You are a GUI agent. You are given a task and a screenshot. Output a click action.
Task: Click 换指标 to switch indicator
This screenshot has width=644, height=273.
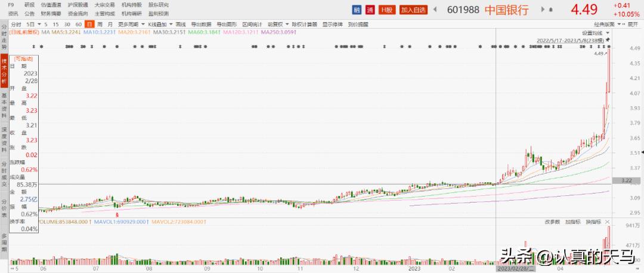[593, 222]
